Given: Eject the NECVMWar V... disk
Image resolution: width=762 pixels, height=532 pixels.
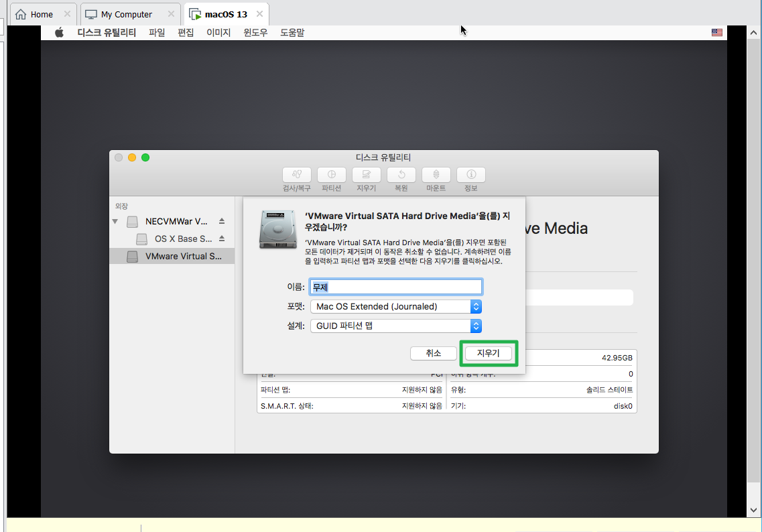Looking at the screenshot, I should coord(222,221).
